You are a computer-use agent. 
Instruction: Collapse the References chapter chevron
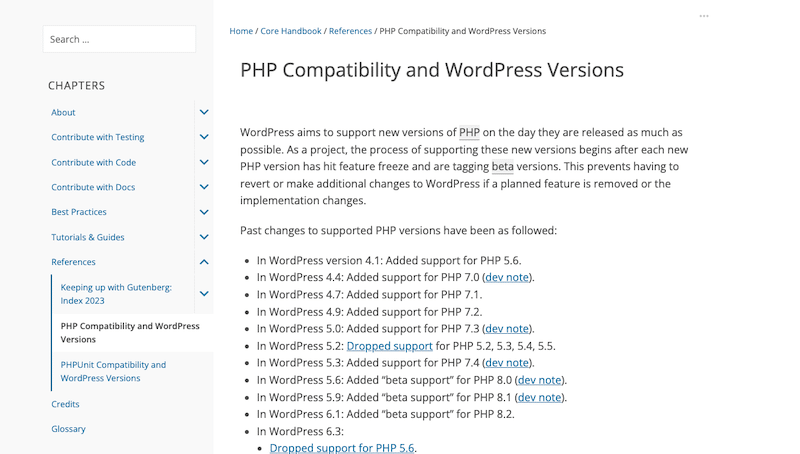[204, 262]
